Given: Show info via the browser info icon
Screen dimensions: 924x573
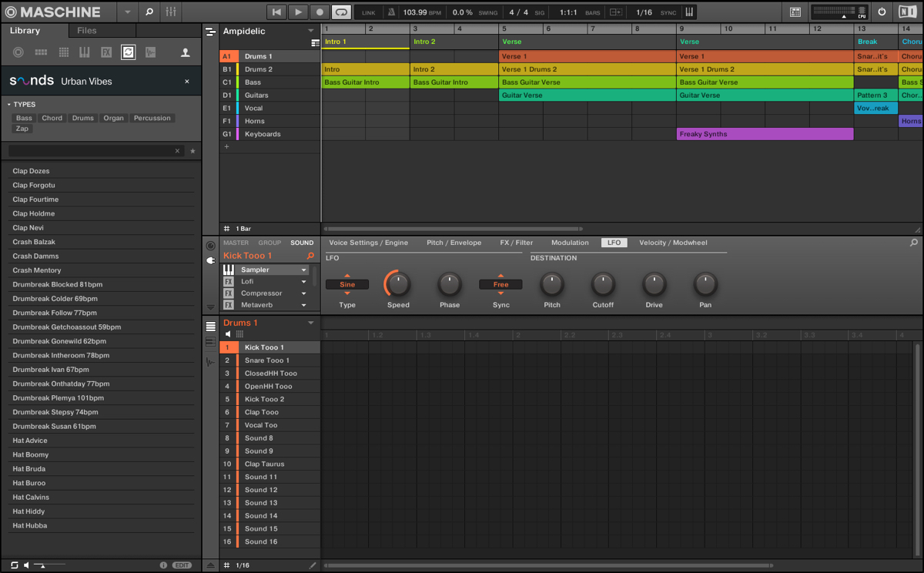Looking at the screenshot, I should [x=163, y=565].
